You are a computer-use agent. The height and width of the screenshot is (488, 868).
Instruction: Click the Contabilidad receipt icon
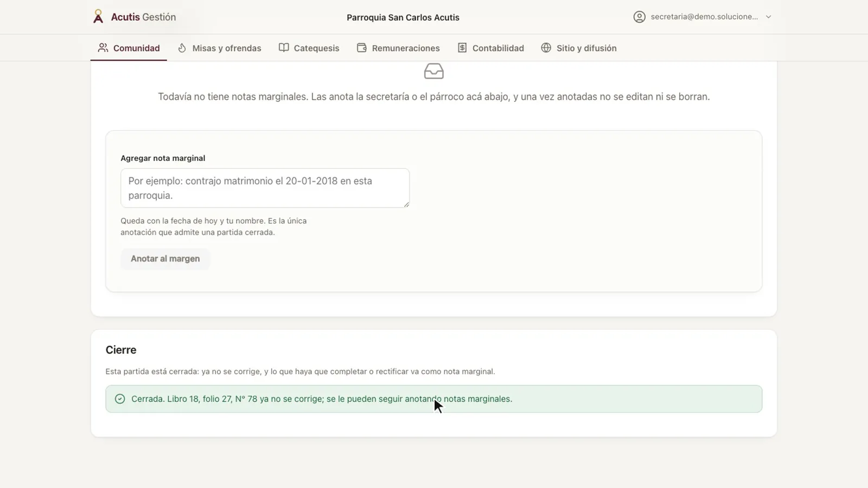pyautogui.click(x=462, y=48)
